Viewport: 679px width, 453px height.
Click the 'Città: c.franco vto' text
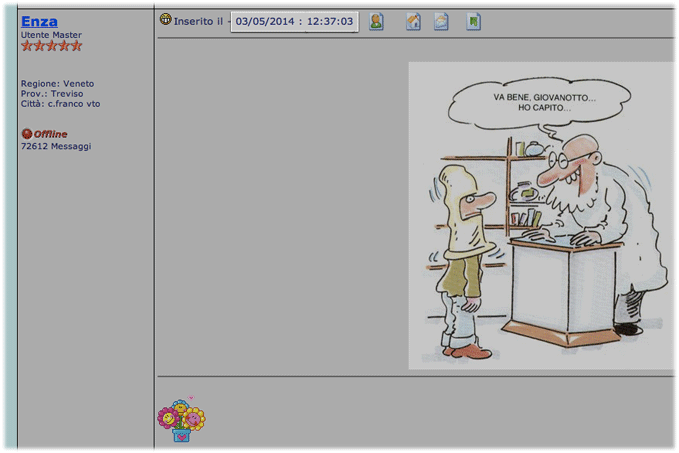(x=60, y=104)
